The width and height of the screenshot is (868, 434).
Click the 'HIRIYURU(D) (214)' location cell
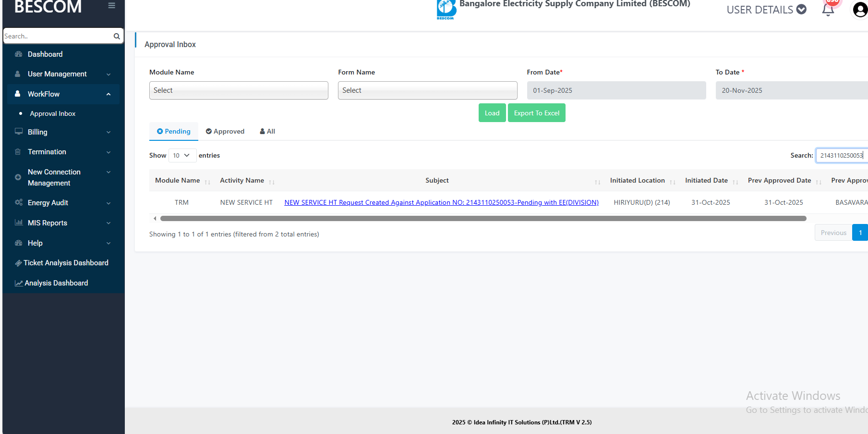pyautogui.click(x=642, y=202)
